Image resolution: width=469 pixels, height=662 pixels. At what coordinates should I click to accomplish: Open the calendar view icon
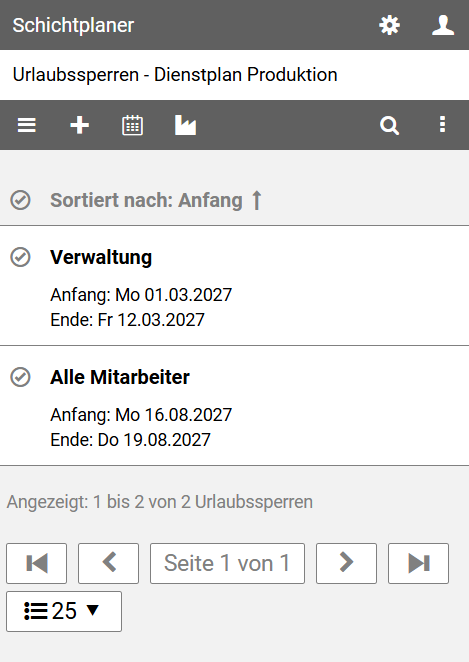[x=133, y=125]
